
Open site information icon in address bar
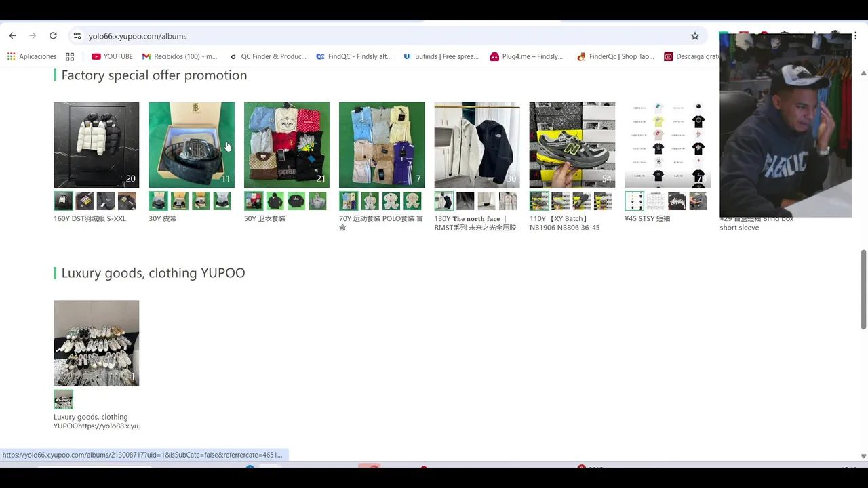[x=77, y=36]
